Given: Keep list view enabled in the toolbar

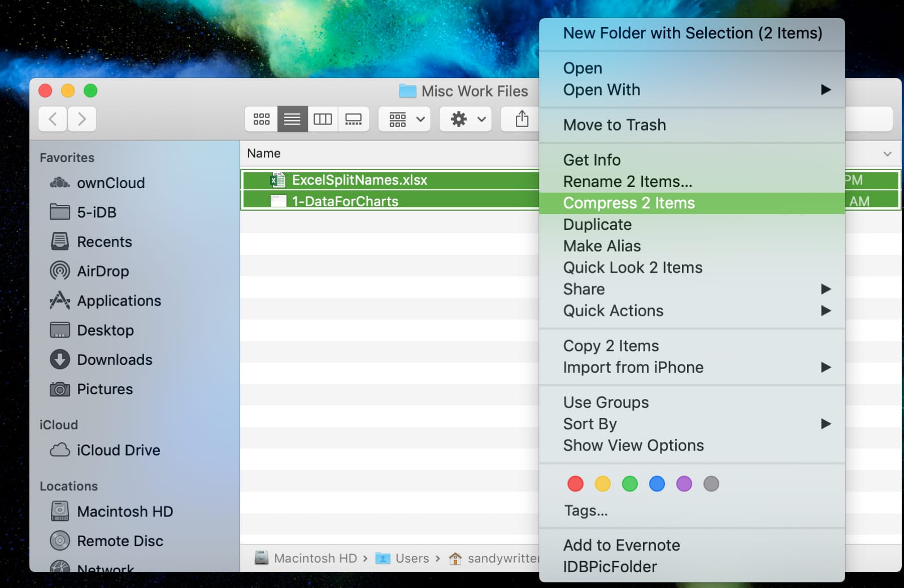Looking at the screenshot, I should 292,119.
